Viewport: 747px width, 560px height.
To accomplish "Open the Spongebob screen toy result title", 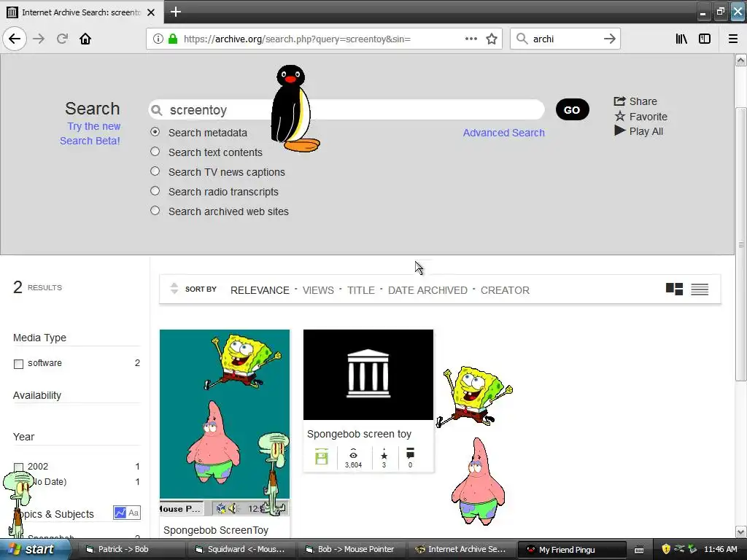I will [359, 434].
